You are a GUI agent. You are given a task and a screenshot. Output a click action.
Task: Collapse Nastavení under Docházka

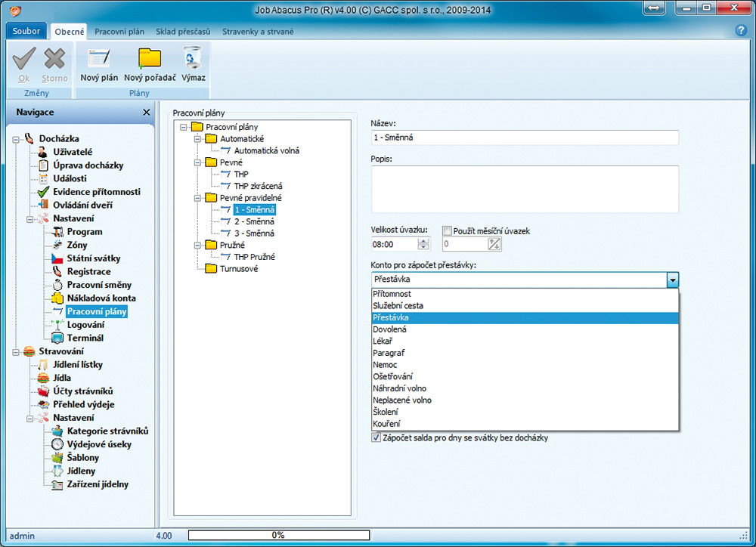pyautogui.click(x=30, y=219)
